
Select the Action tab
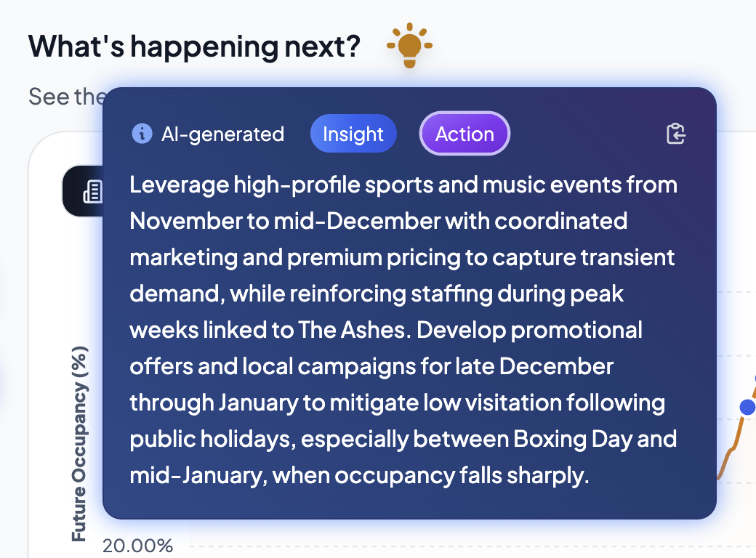[x=465, y=134]
